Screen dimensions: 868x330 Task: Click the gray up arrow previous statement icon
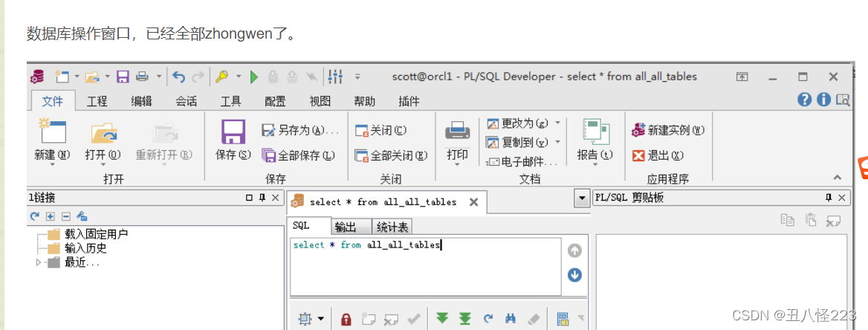tap(574, 250)
